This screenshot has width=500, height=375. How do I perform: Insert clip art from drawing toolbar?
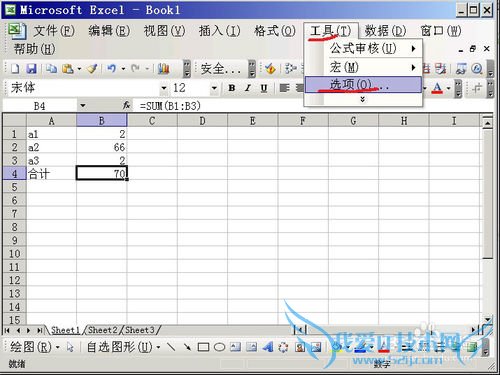pos(300,347)
